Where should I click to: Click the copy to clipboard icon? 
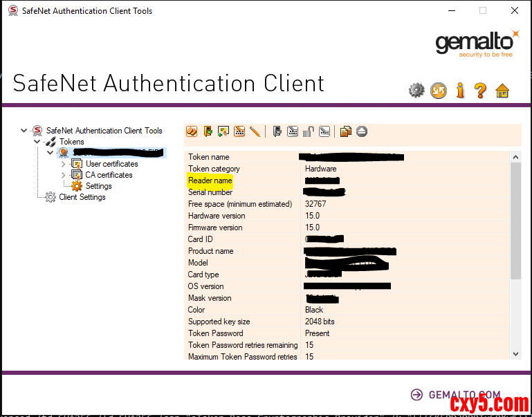(346, 131)
